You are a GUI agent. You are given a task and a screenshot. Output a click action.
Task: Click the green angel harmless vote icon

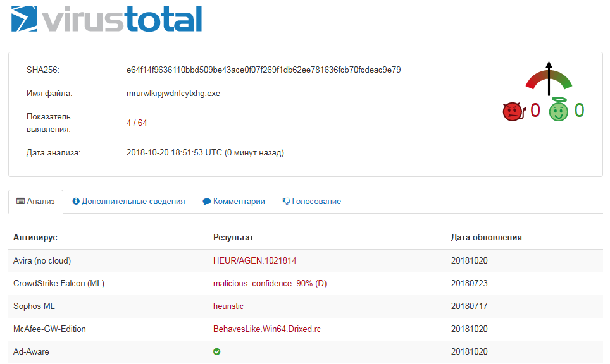click(x=559, y=109)
